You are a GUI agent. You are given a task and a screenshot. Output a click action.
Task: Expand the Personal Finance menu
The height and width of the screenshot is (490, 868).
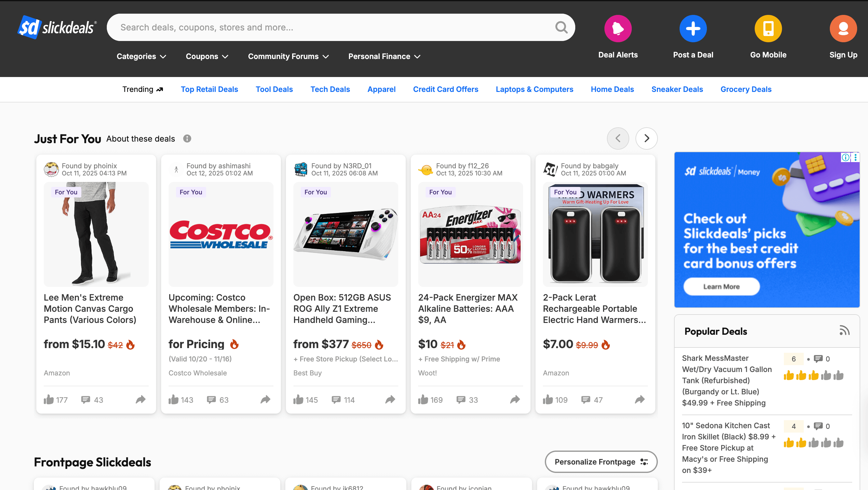[x=384, y=56]
